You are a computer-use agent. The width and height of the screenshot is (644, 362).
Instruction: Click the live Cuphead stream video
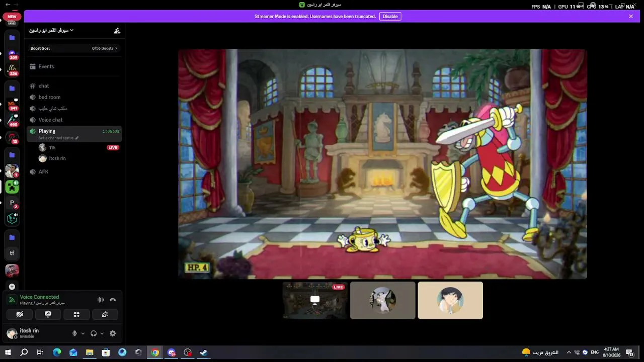click(x=382, y=164)
